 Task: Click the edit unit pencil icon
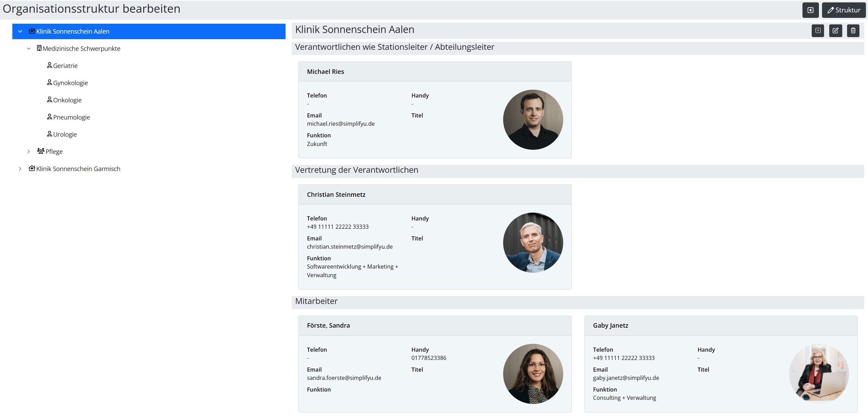coord(835,31)
